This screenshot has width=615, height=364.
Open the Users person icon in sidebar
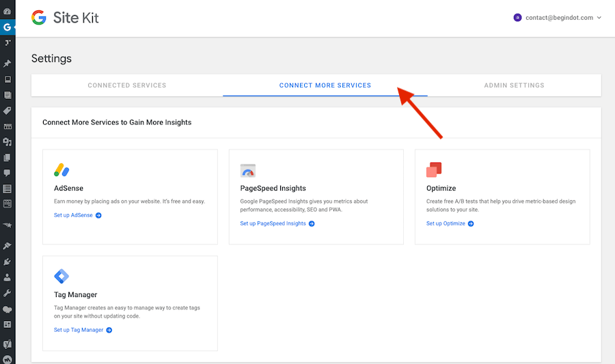tap(7, 277)
